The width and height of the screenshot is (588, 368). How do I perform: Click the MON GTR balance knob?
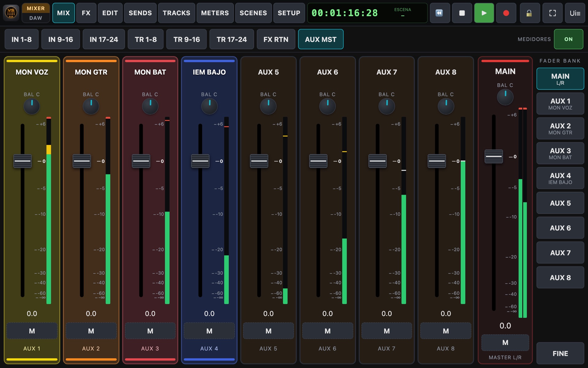(91, 106)
